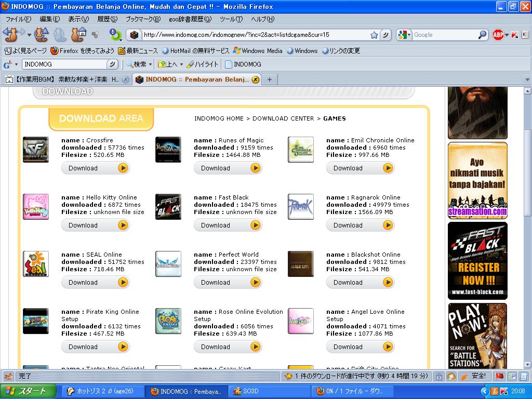Open the 履歴(S) menu
532x399 pixels.
point(107,19)
